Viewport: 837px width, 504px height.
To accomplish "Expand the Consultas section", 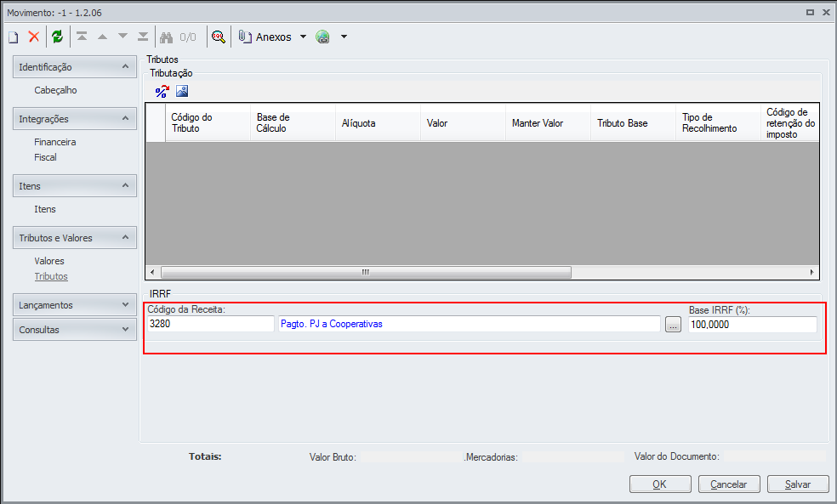I will point(75,330).
